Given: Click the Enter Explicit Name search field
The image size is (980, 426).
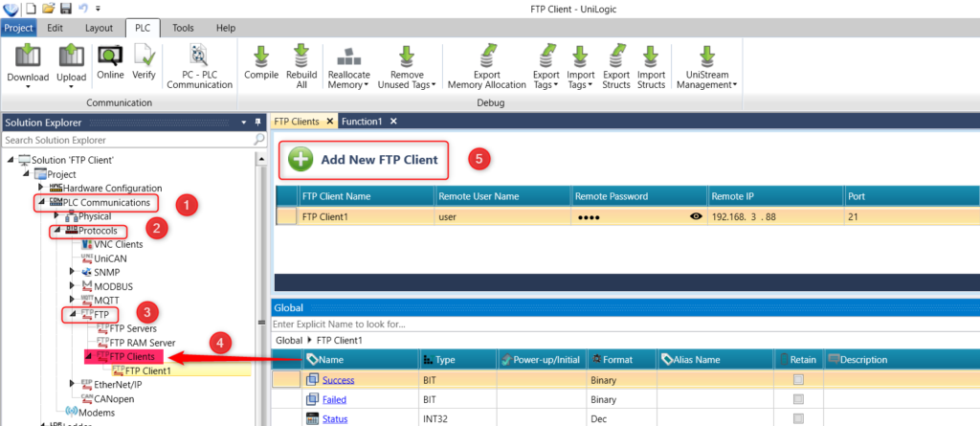Looking at the screenshot, I should pos(625,325).
